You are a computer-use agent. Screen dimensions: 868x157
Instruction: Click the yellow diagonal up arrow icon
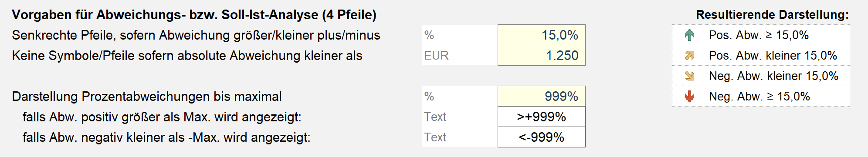[x=689, y=56]
